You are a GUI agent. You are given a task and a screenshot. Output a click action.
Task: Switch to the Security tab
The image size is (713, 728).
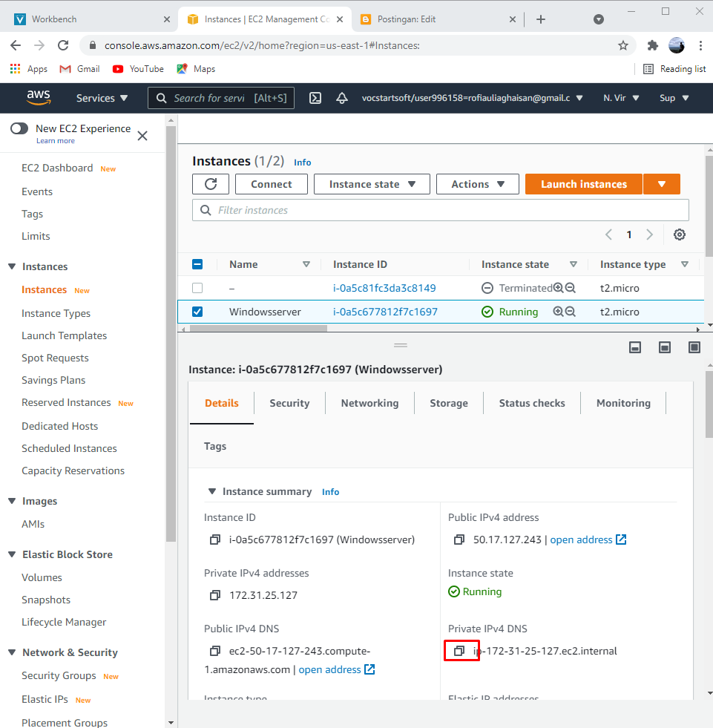pyautogui.click(x=289, y=403)
